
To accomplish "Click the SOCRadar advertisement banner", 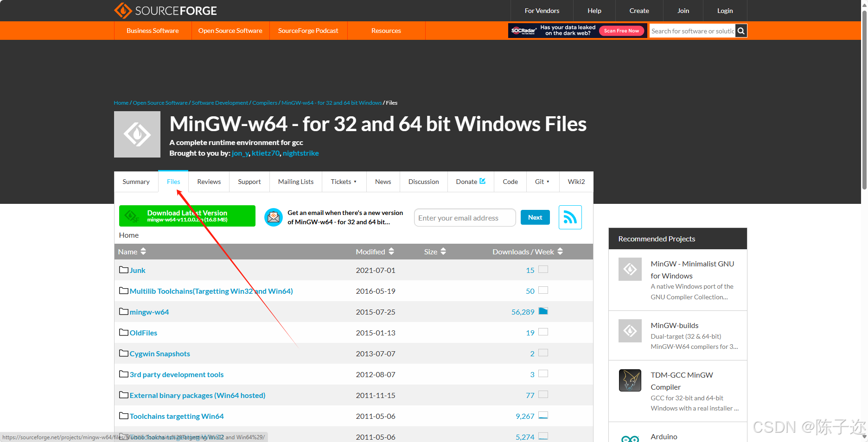I will 577,31.
